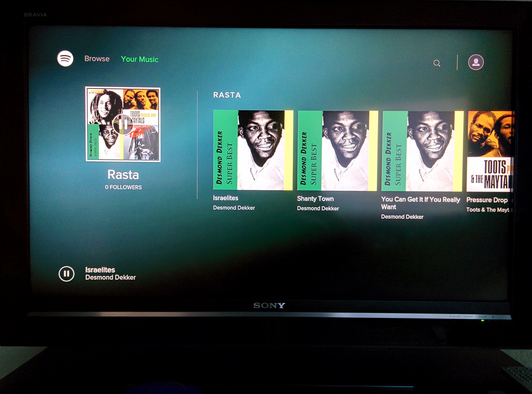Play the Shanty Town album cover

coord(337,151)
